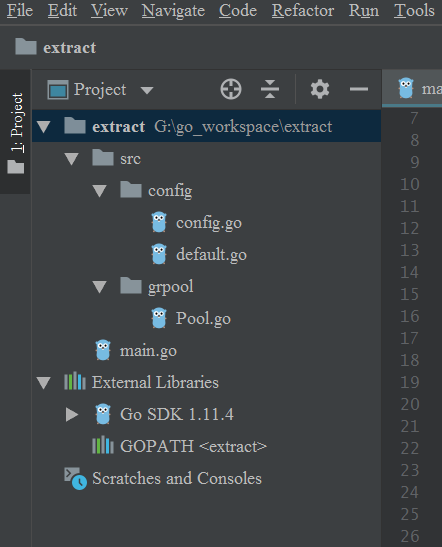Click editor gutter line number 18
The height and width of the screenshot is (547, 442).
(410, 360)
